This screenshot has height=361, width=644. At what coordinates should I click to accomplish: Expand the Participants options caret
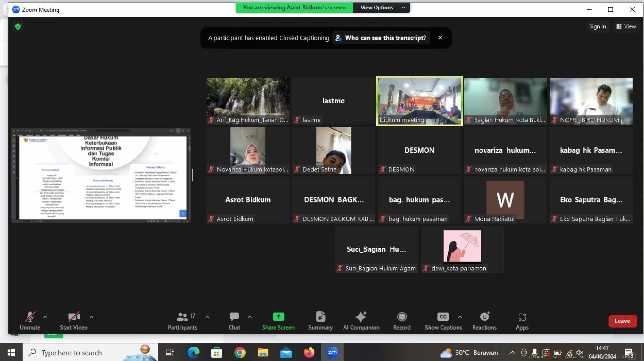pos(207,317)
